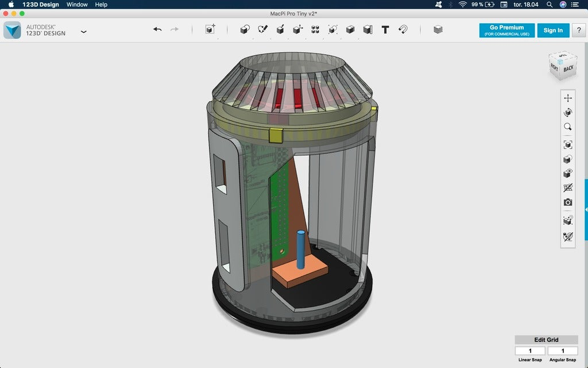The image size is (588, 368).
Task: Open the Help menu
Action: 101,5
